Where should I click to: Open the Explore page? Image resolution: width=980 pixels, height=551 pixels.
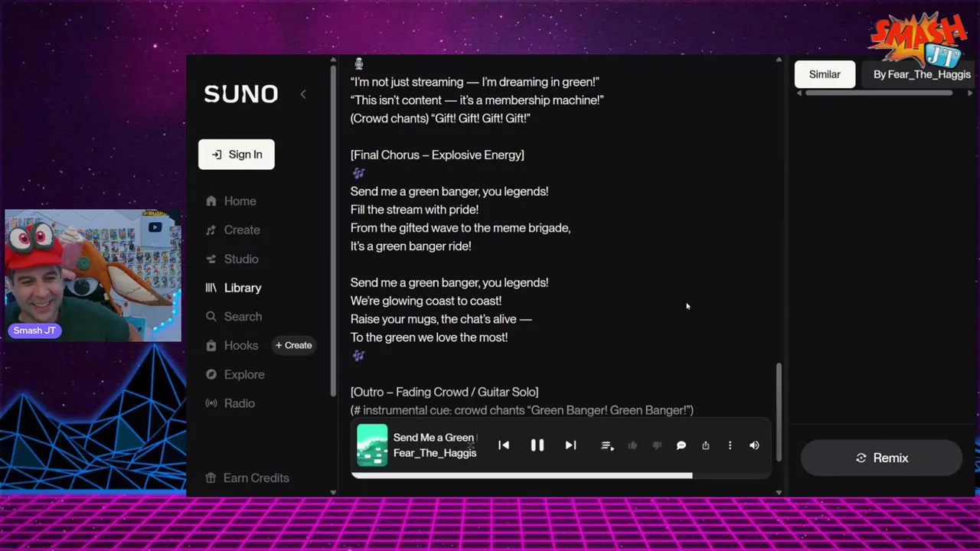(x=244, y=374)
